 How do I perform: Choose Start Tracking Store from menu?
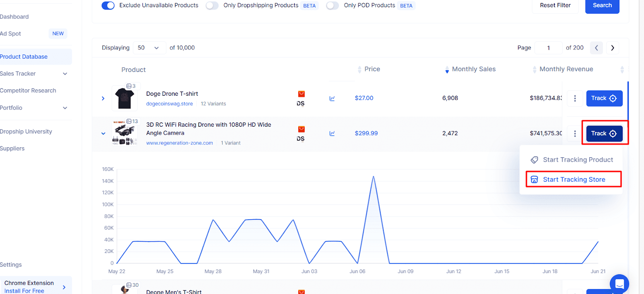tap(574, 179)
